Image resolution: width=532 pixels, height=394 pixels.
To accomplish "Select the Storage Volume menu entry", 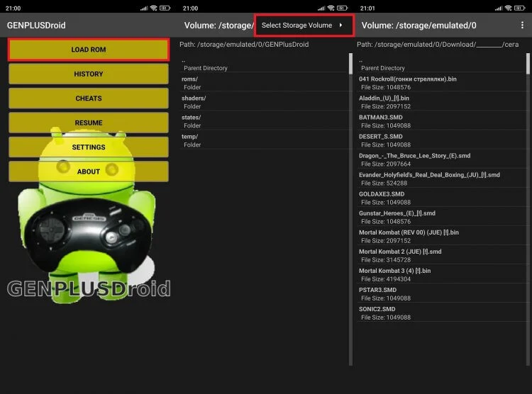I will coord(304,25).
